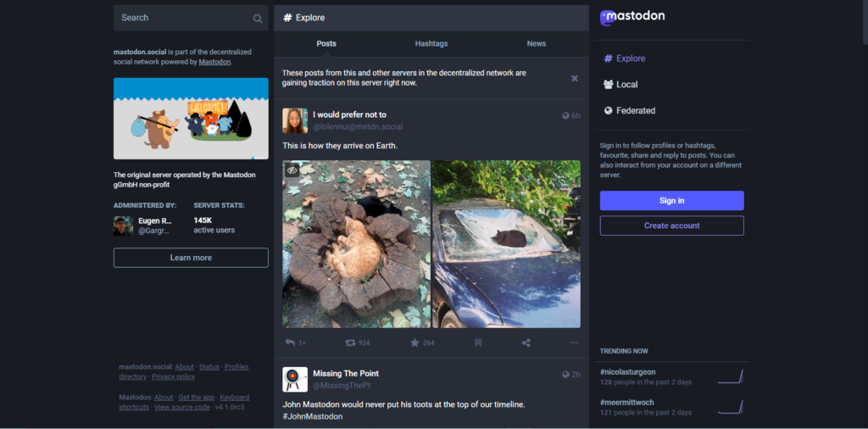The image size is (868, 429).
Task: Click the Federated globe icon
Action: tap(609, 111)
